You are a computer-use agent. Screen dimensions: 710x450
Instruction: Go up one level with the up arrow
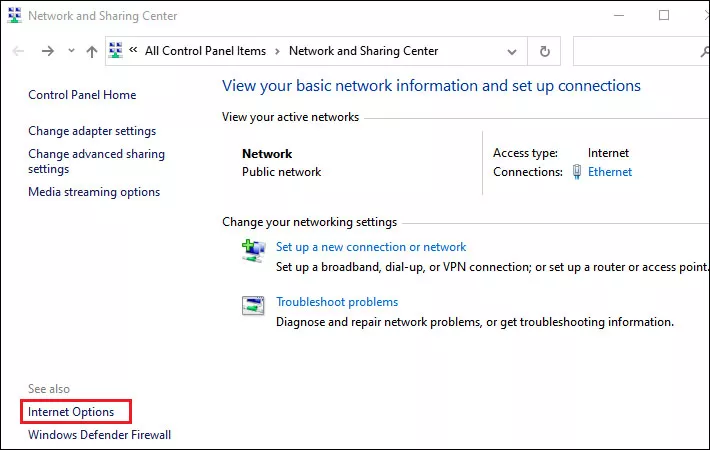click(91, 52)
